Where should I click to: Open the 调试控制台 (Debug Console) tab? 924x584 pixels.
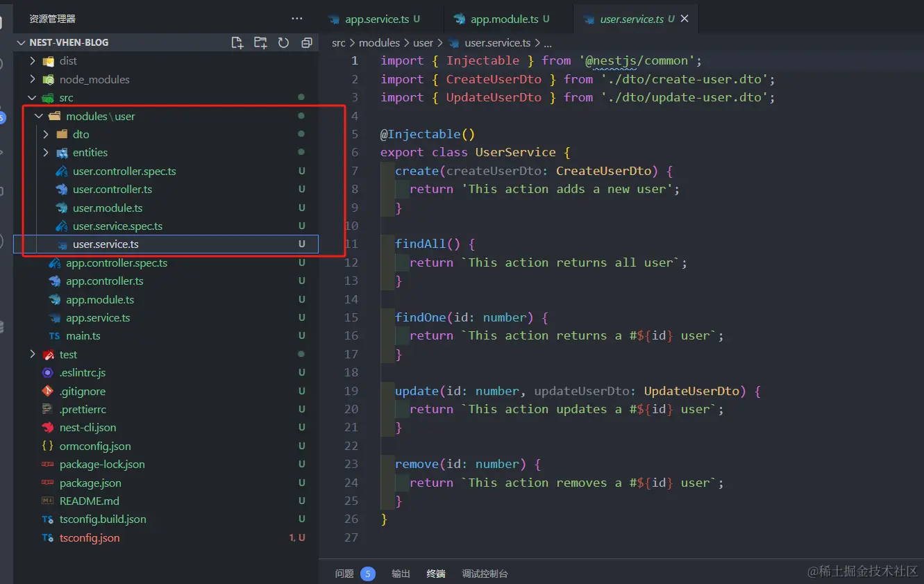tap(485, 574)
